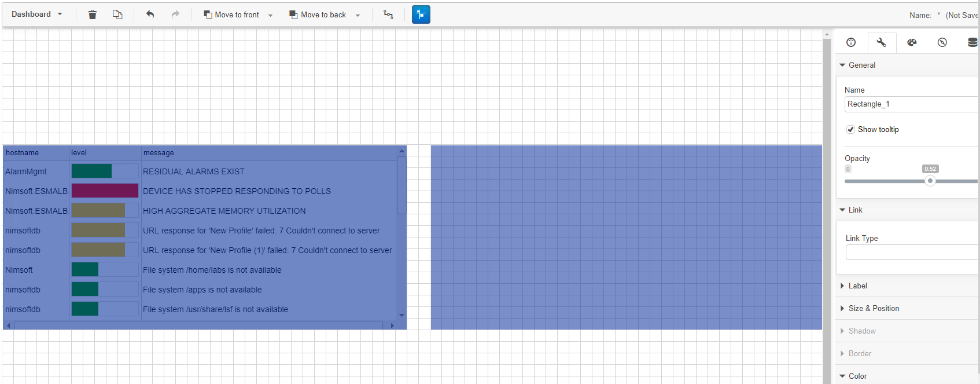Click the align/distribute connector icon
Viewport: 980px width, 384px height.
click(x=388, y=14)
